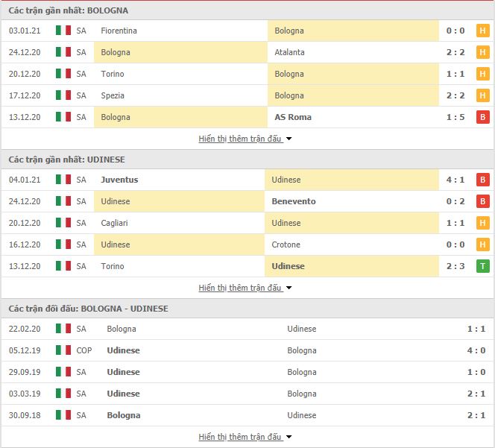The image size is (495, 448).
Task: Click the green T badge for Torino vs Udinese
Action: pyautogui.click(x=482, y=266)
